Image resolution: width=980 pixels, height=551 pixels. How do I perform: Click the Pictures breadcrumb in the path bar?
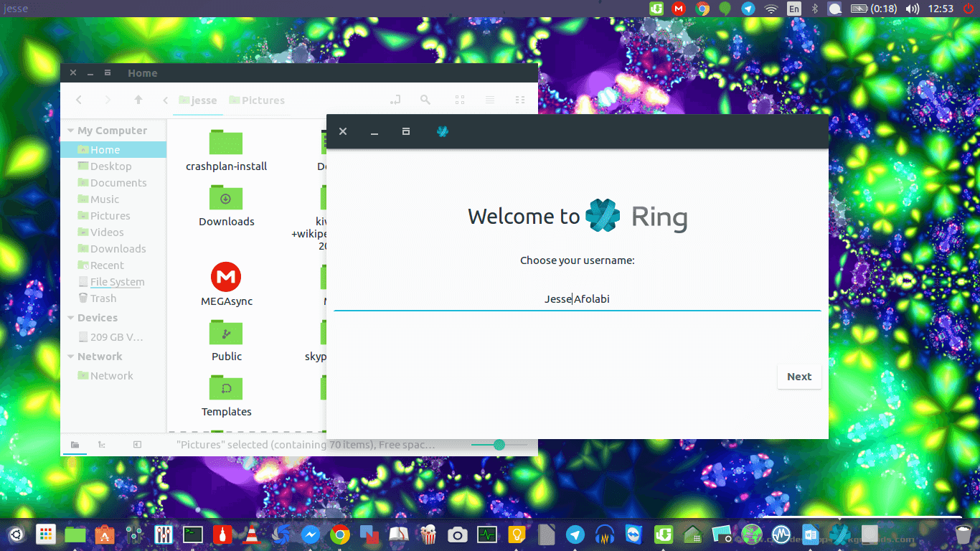[256, 100]
